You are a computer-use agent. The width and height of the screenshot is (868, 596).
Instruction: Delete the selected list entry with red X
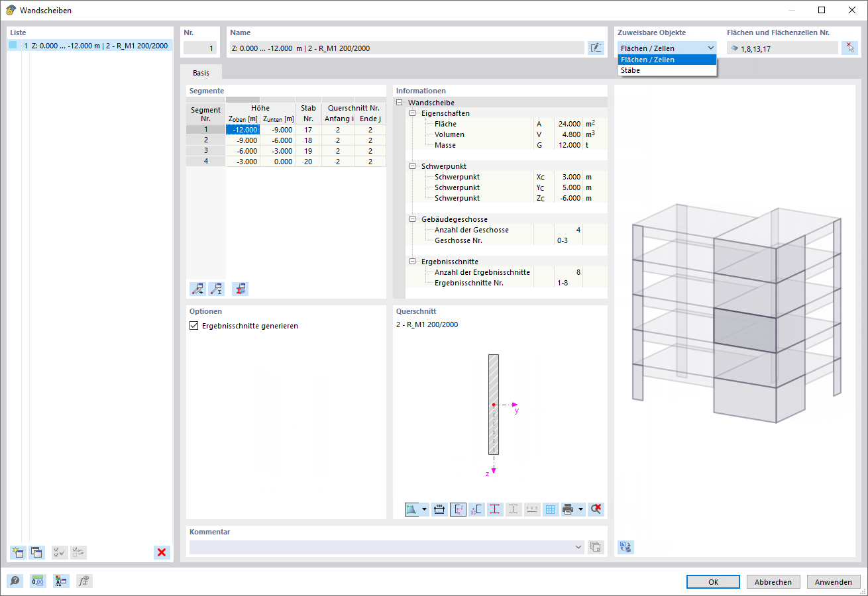(162, 552)
